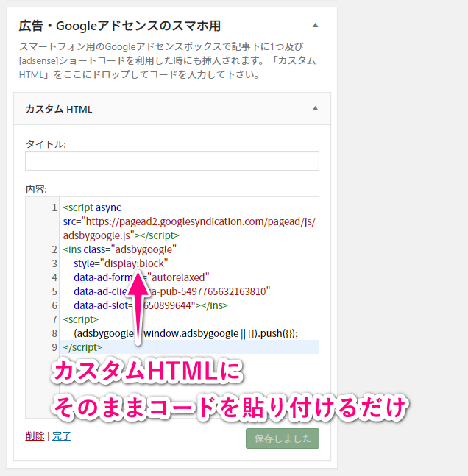This screenshot has height=476, width=468.
Task: Click the style="display:block" code line
Action: click(121, 263)
